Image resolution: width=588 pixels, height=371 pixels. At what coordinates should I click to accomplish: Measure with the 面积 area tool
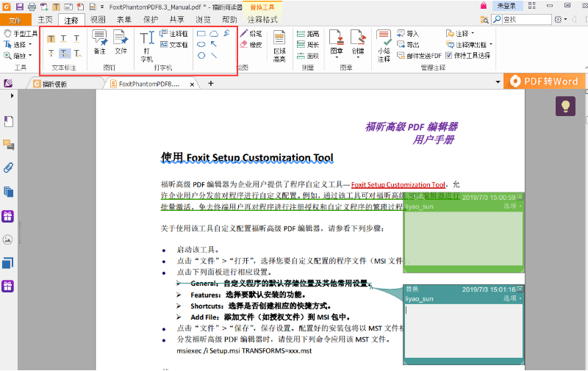tap(308, 56)
